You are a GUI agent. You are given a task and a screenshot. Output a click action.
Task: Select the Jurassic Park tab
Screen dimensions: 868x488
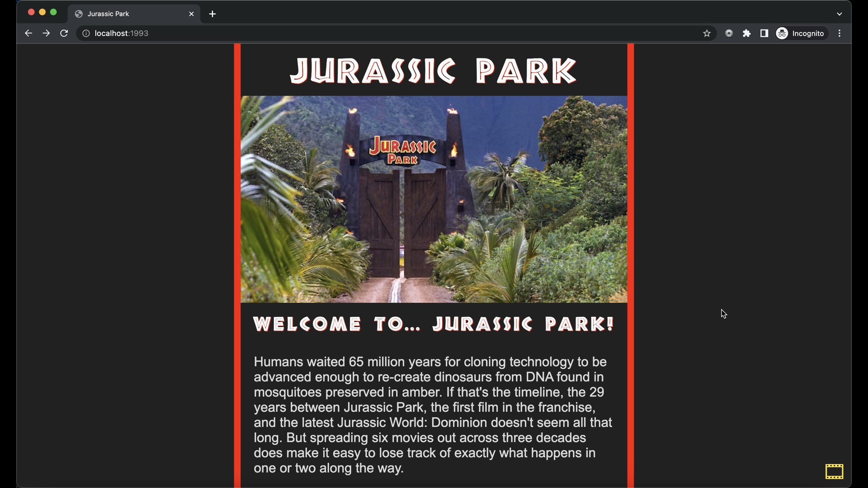(x=127, y=14)
